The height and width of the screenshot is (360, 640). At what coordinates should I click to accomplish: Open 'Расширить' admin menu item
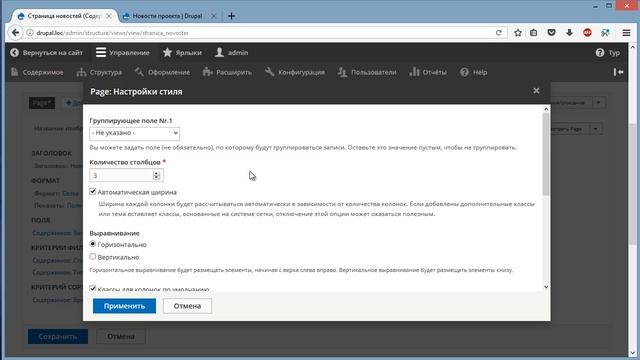click(x=227, y=72)
